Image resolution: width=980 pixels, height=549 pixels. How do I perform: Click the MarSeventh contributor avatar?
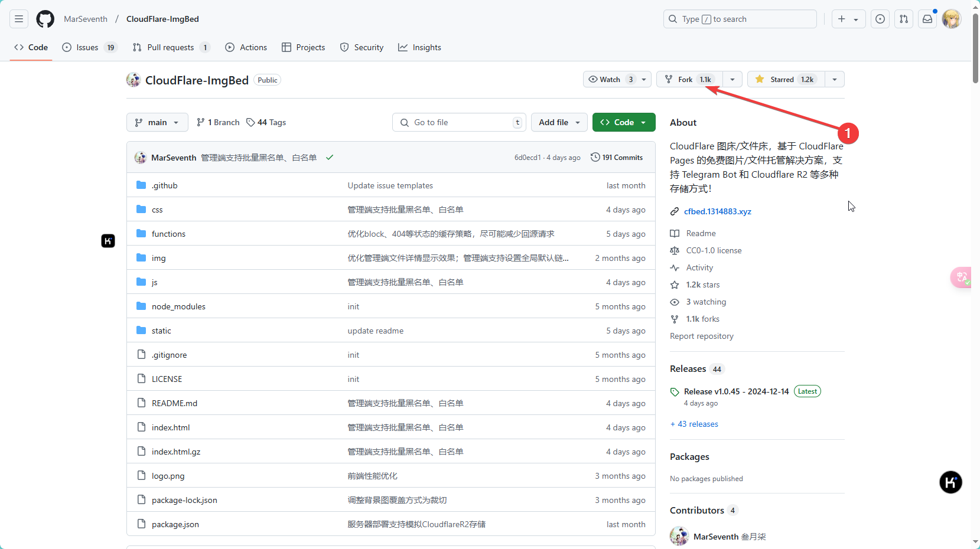679,536
